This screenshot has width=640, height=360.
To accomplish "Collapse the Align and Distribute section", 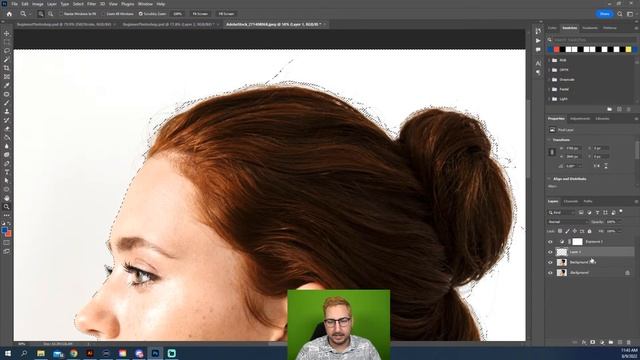I will click(549, 179).
